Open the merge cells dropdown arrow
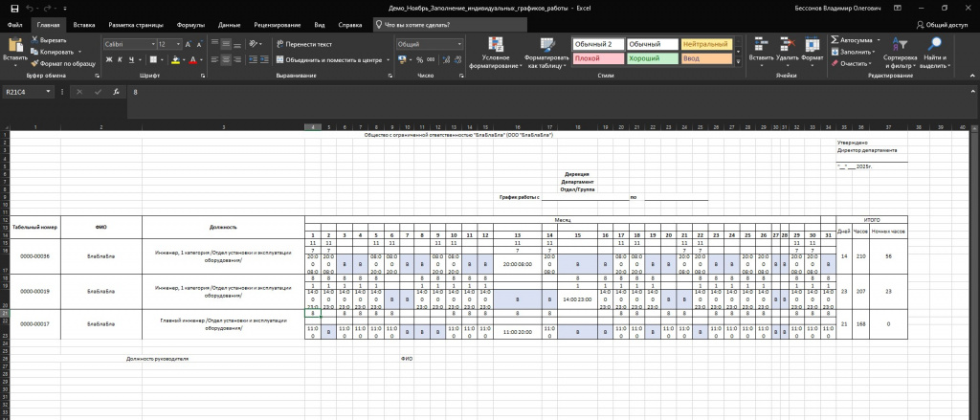Viewport: 980px width, 420px height. 388,60
